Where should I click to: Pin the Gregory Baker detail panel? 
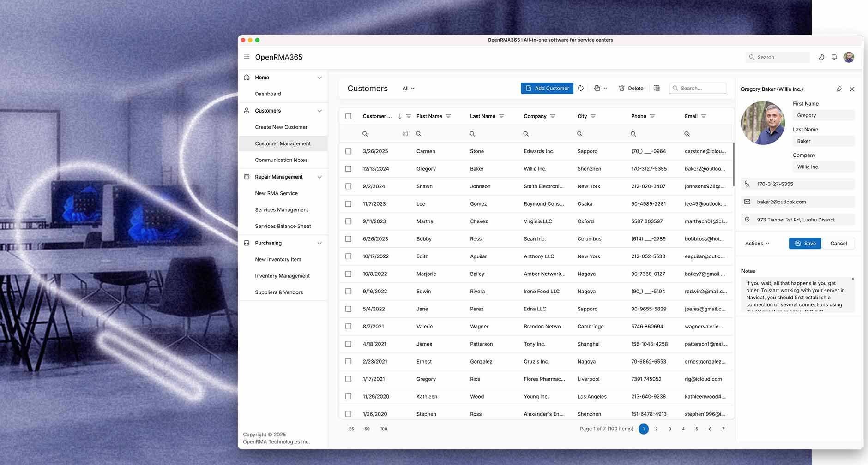[839, 89]
